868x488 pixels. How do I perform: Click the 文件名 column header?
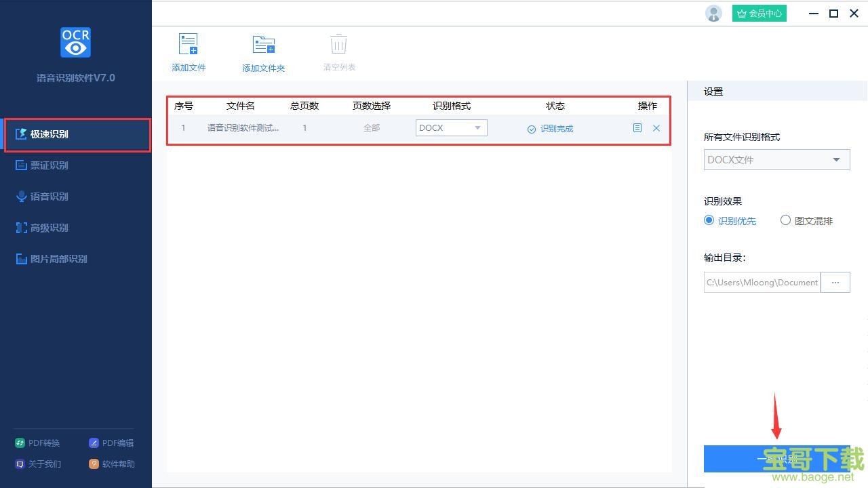click(241, 106)
